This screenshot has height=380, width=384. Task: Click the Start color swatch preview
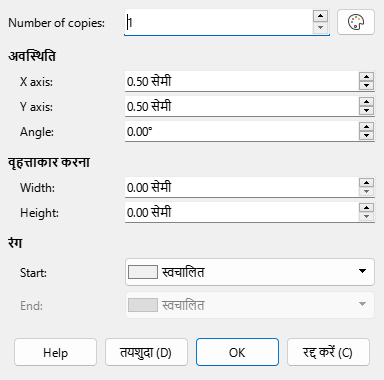[x=143, y=272]
